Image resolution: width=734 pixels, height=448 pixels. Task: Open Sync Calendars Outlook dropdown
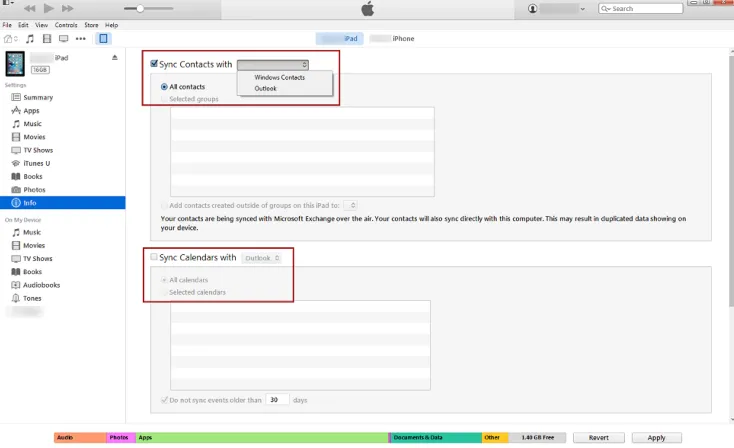(261, 258)
